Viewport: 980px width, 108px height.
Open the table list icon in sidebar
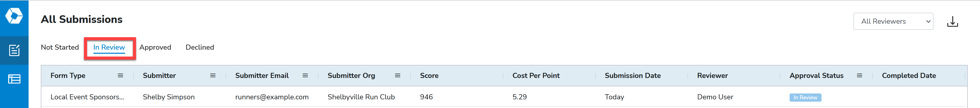[14, 79]
